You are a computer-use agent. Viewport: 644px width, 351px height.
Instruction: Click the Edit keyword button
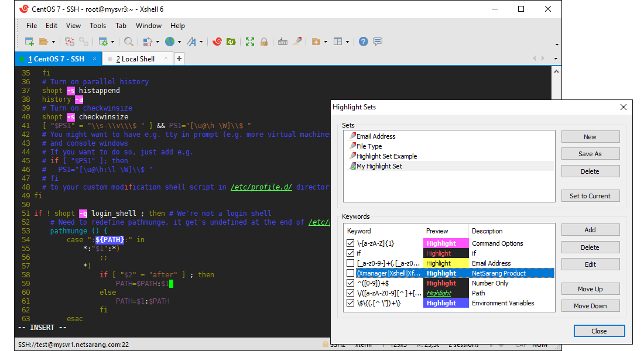590,264
